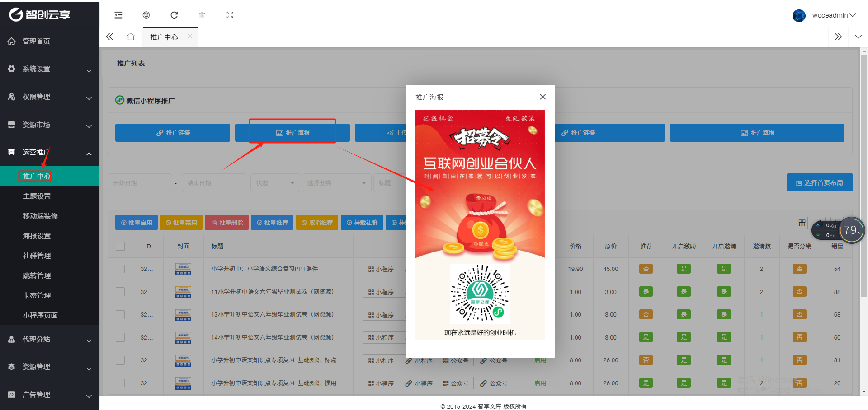Check row 基础知识_惯用 checkbox
This screenshot has height=410, width=868.
[x=120, y=383]
